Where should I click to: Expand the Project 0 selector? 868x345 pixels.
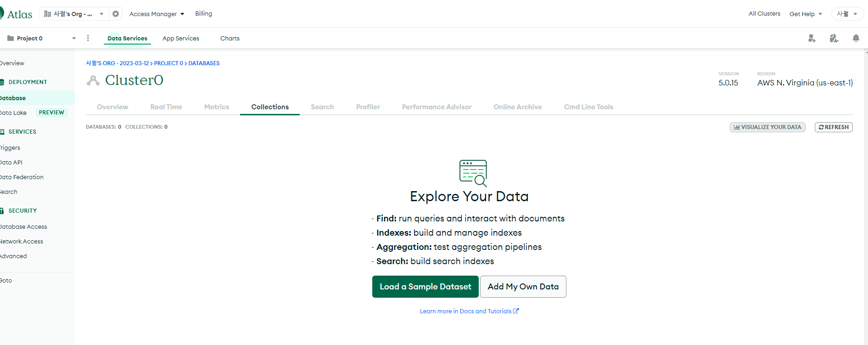tap(42, 38)
